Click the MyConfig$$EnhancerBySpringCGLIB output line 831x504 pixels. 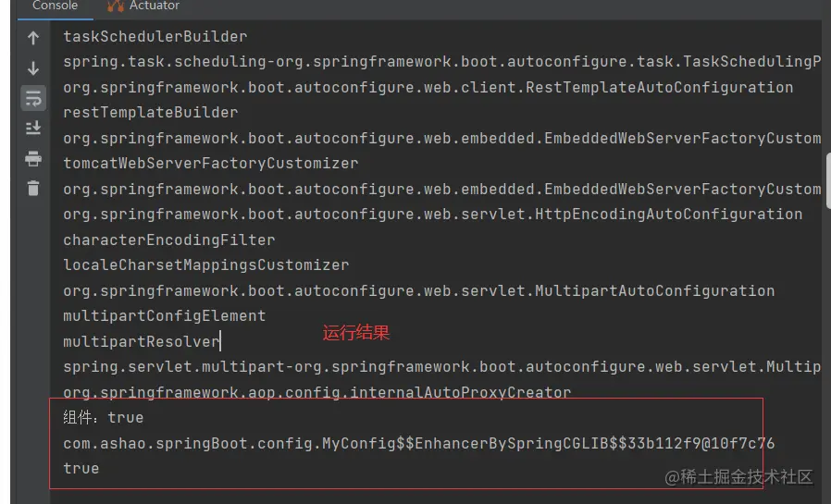(x=418, y=444)
